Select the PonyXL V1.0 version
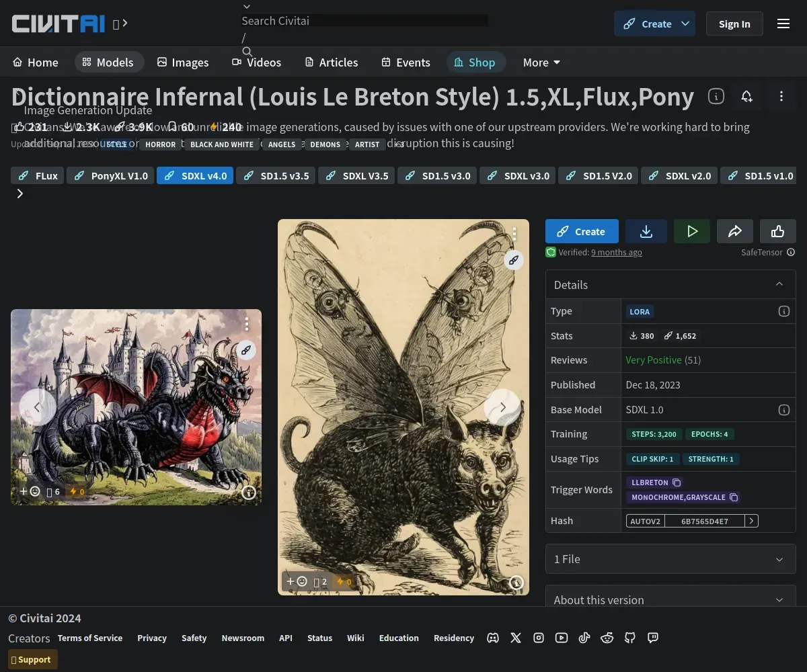Image resolution: width=807 pixels, height=672 pixels. [111, 175]
